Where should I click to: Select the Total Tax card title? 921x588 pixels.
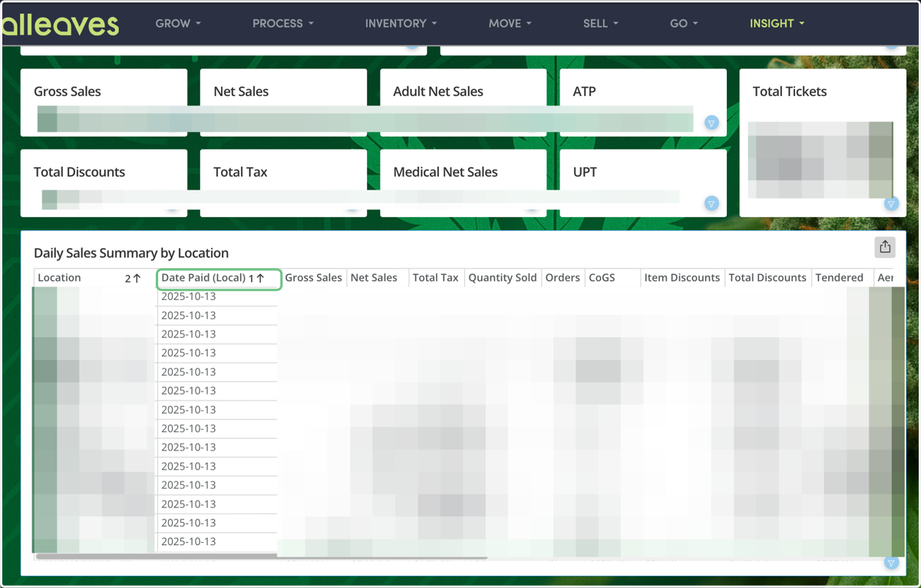[240, 172]
